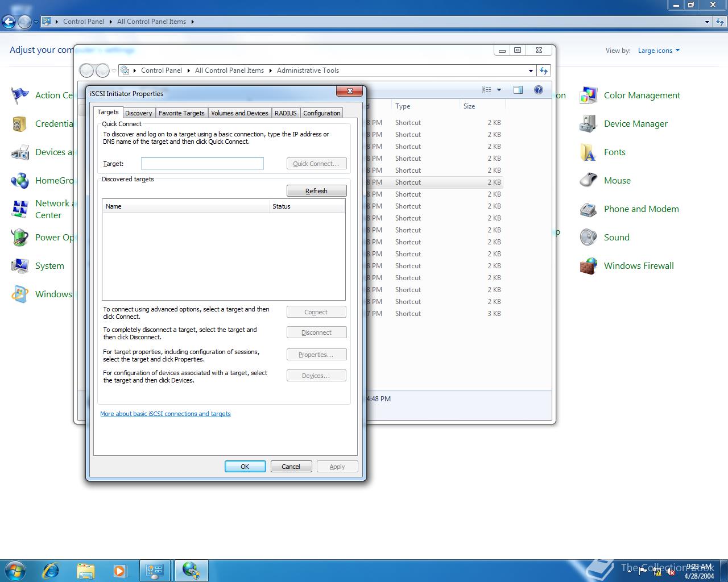728x582 pixels.
Task: Sort Administrative Tools by Size column
Action: pos(482,106)
